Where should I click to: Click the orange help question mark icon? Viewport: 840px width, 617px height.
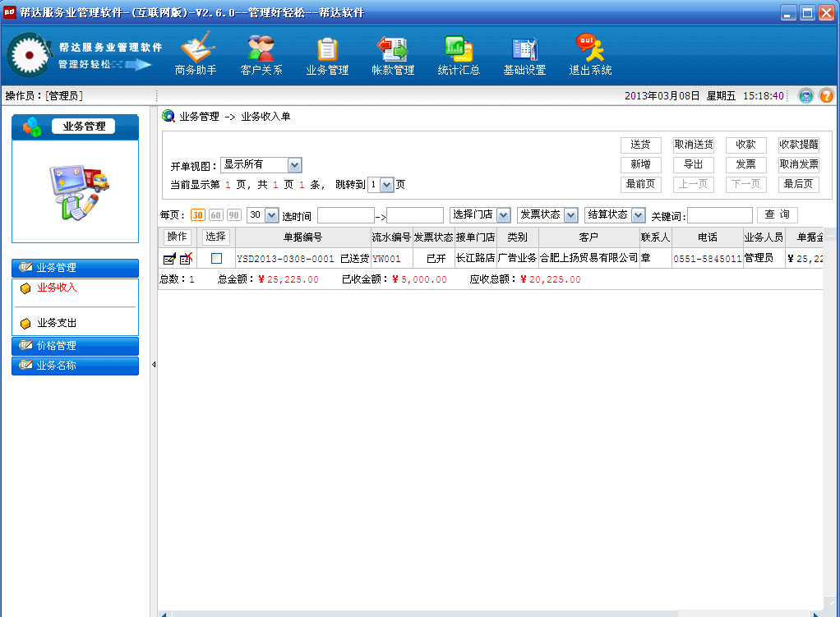coord(826,96)
